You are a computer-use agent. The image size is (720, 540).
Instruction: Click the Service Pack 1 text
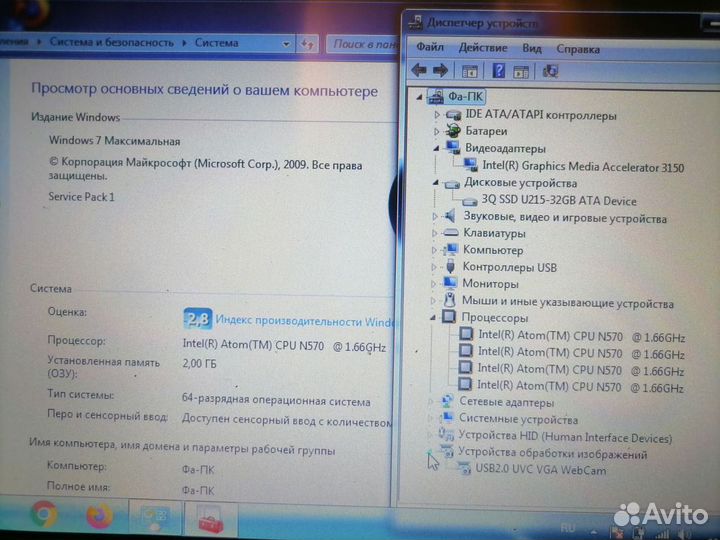pos(81,197)
